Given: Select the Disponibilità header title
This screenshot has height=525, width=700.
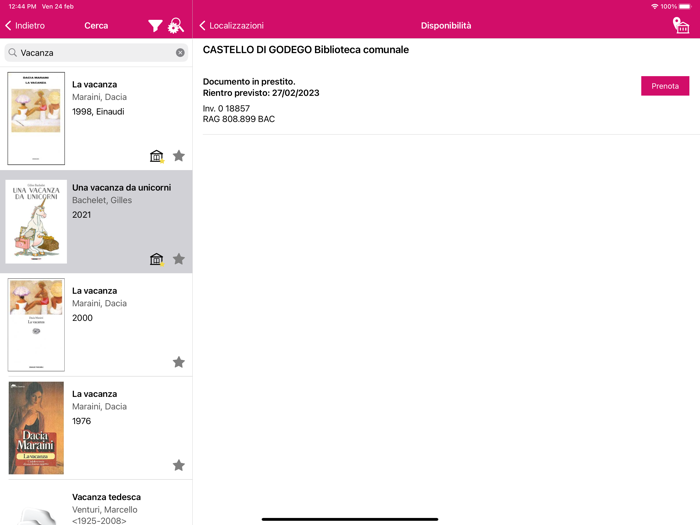Looking at the screenshot, I should (x=446, y=25).
